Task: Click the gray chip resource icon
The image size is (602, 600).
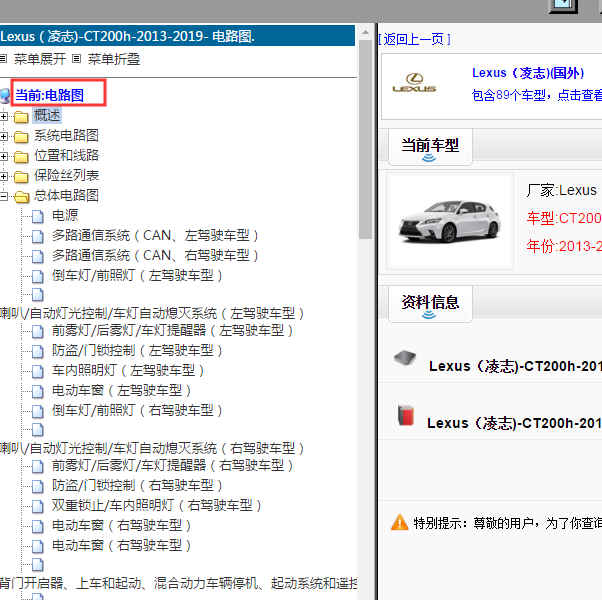Action: 405,358
